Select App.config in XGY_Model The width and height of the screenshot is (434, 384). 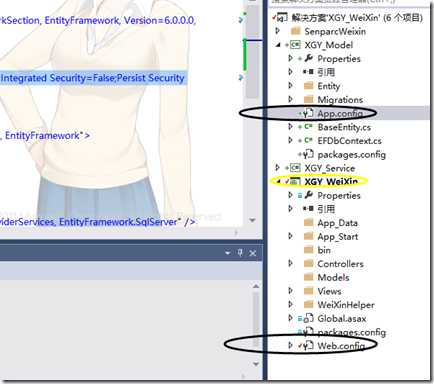[x=340, y=113]
